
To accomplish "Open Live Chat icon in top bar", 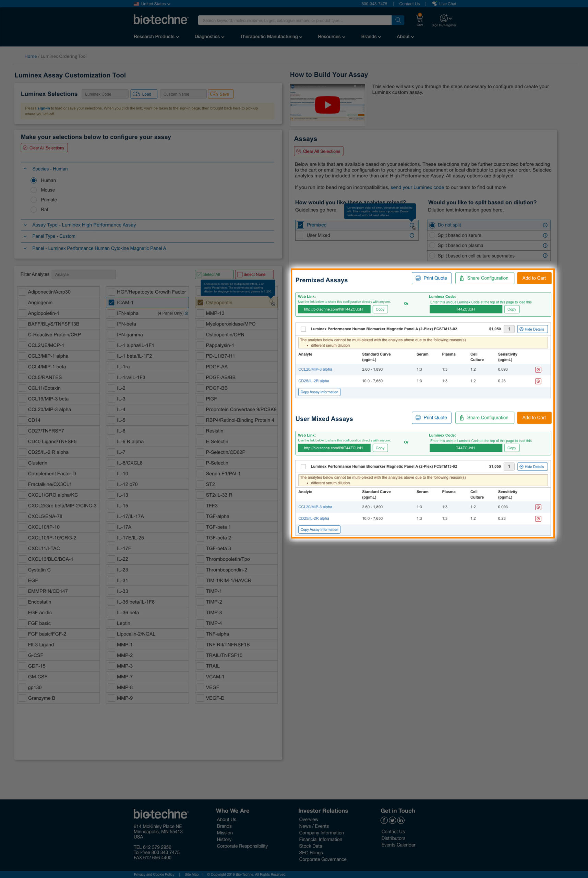I will 434,4.
